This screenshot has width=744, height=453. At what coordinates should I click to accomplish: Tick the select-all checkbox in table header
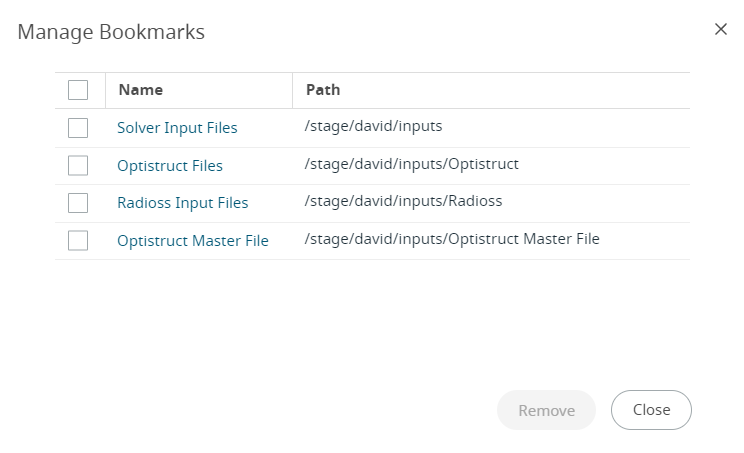[x=78, y=90]
